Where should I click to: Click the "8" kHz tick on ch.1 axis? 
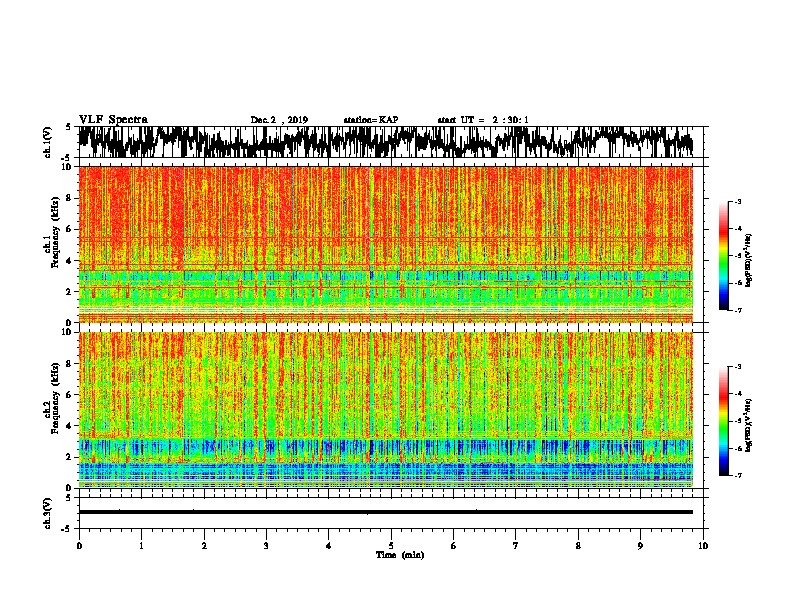[70, 198]
